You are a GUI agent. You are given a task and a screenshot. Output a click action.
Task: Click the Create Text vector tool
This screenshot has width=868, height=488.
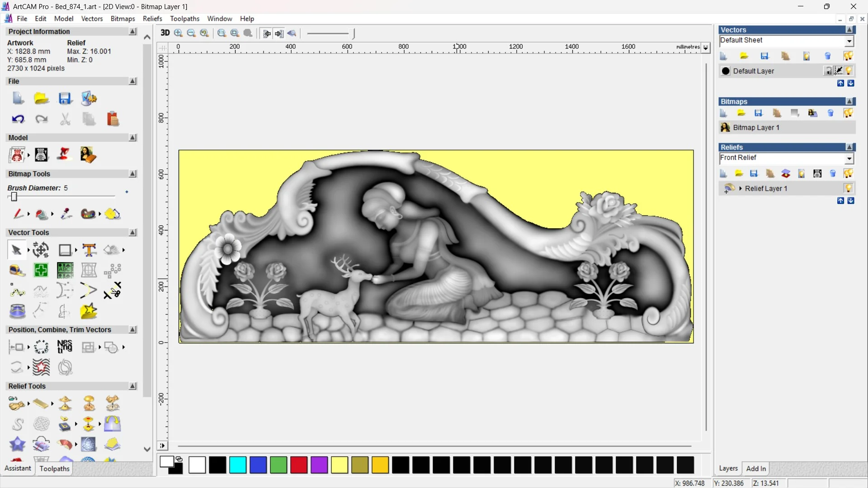tap(89, 250)
